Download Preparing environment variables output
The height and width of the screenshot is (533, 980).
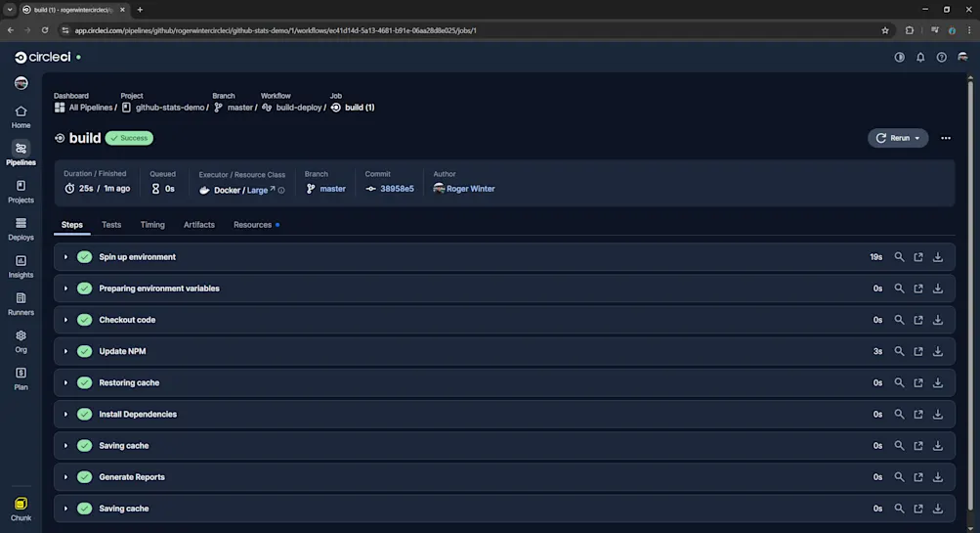click(x=938, y=289)
